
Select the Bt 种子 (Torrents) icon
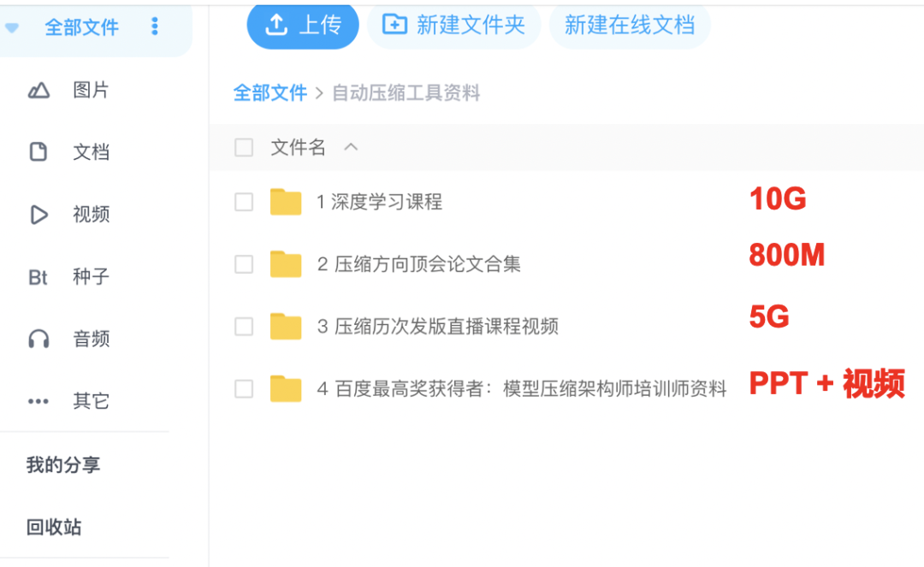(x=38, y=276)
